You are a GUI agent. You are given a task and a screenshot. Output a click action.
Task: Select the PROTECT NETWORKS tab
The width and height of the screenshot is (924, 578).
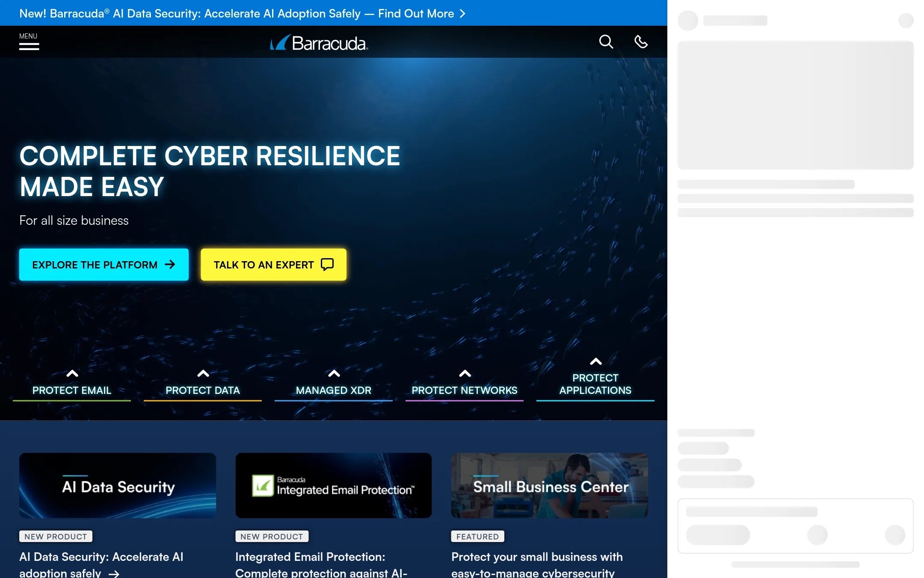465,390
